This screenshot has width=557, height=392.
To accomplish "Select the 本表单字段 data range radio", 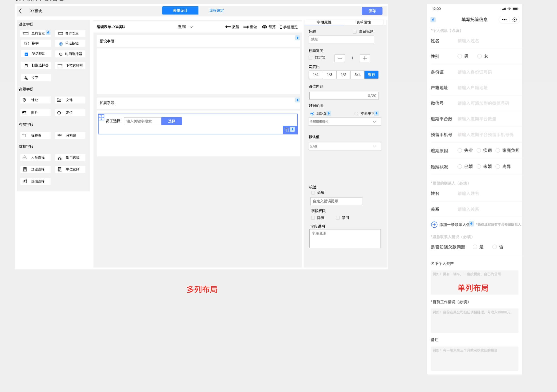I will 356,114.
